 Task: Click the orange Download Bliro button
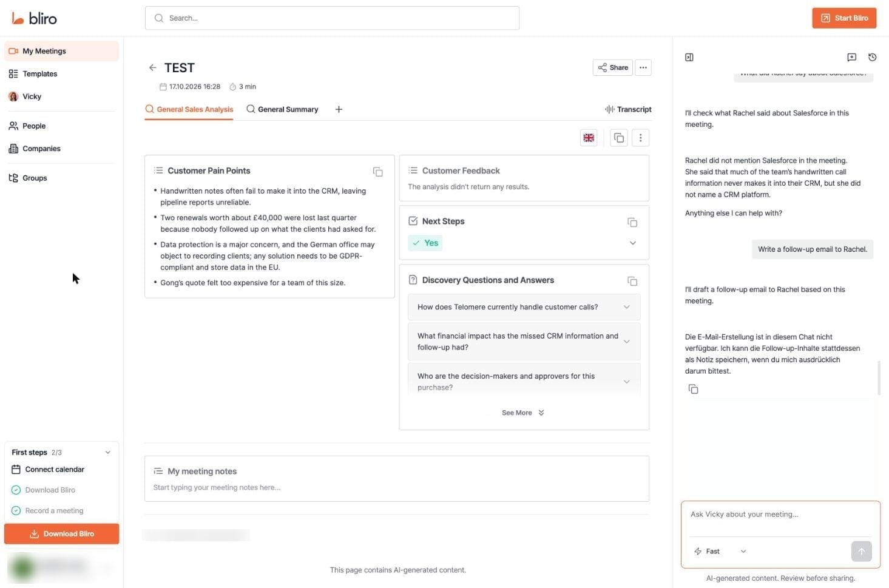click(61, 534)
